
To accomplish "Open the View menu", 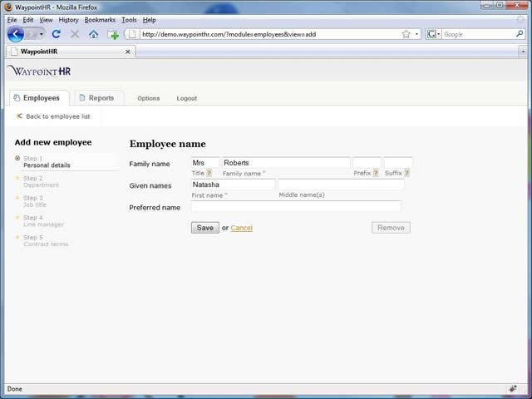I will [x=46, y=20].
